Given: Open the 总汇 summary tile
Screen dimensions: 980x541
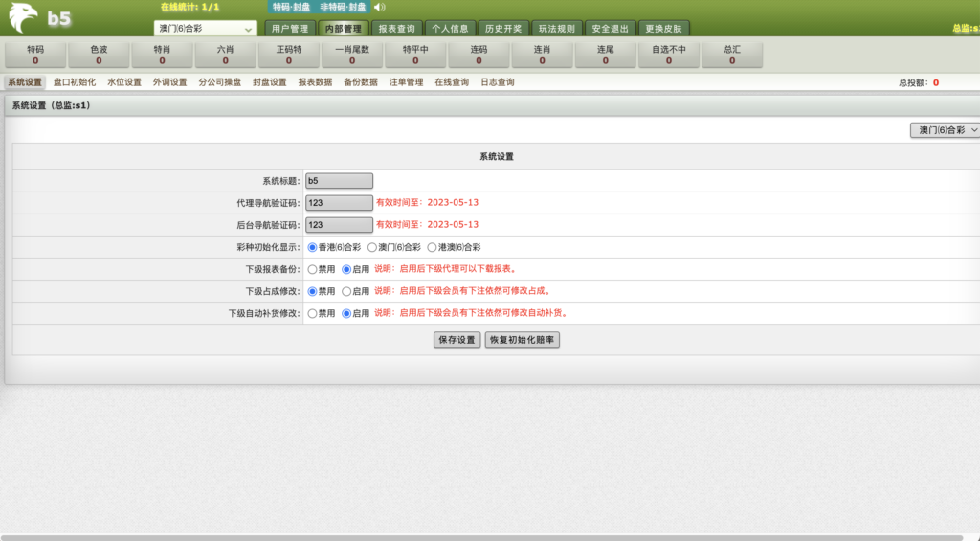Looking at the screenshot, I should [732, 55].
